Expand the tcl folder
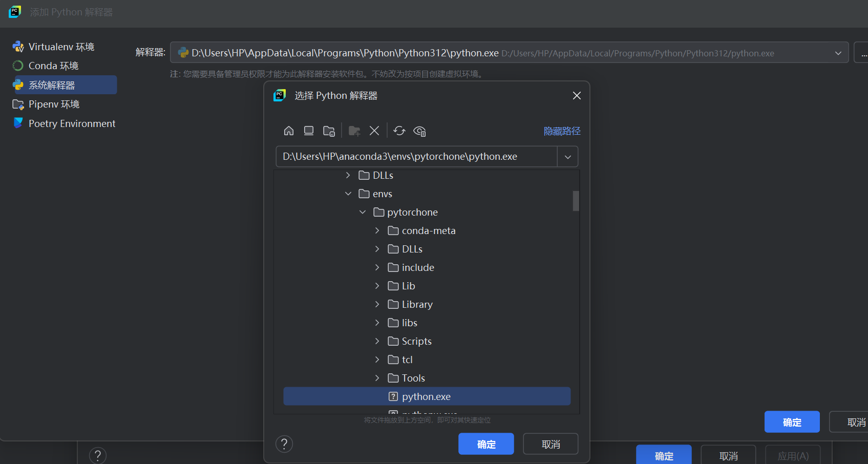Image resolution: width=868 pixels, height=464 pixels. [377, 360]
